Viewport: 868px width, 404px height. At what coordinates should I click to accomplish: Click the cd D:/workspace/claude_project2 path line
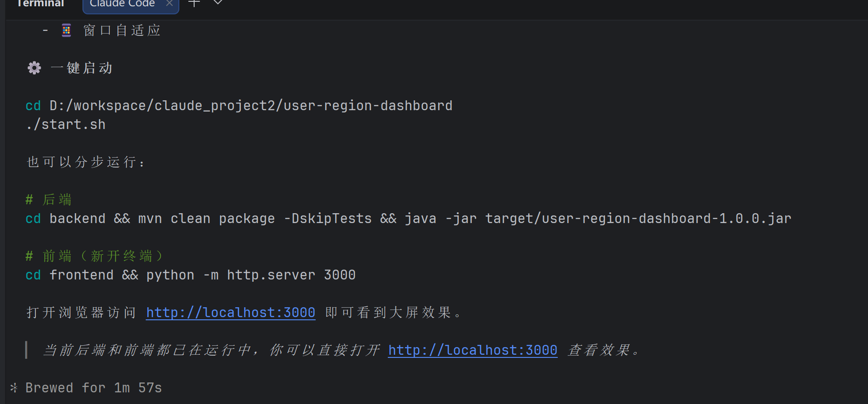[x=239, y=106]
